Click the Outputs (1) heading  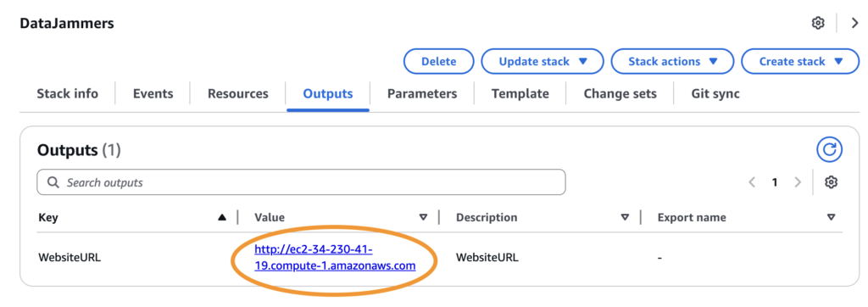[x=79, y=149]
